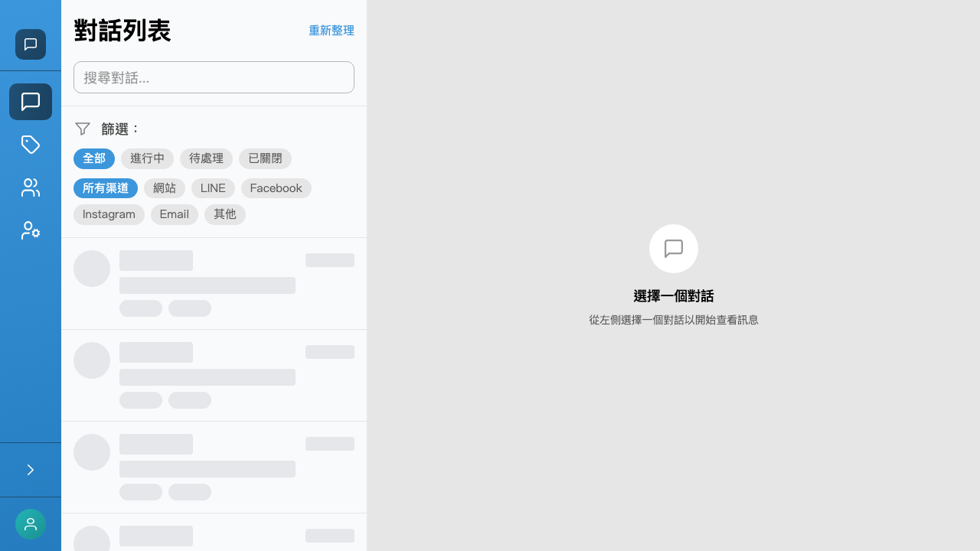The height and width of the screenshot is (551, 980).
Task: Open the tags sidebar icon
Action: 31,145
